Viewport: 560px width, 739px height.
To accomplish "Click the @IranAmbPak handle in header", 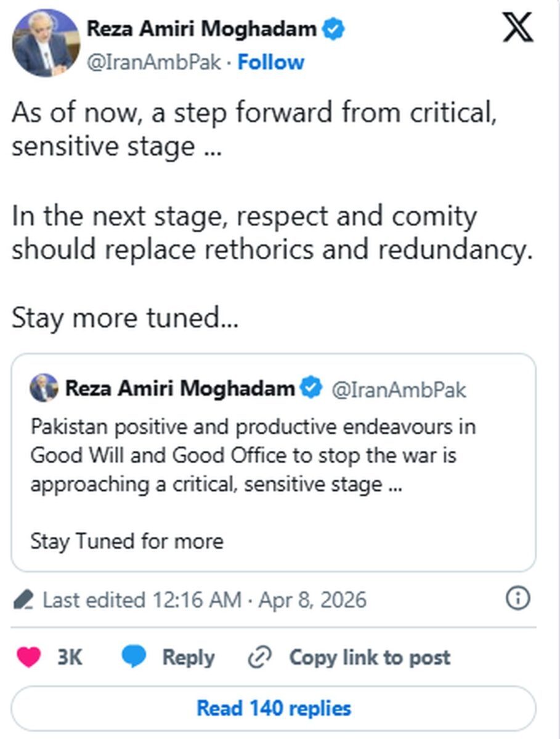I will (153, 62).
